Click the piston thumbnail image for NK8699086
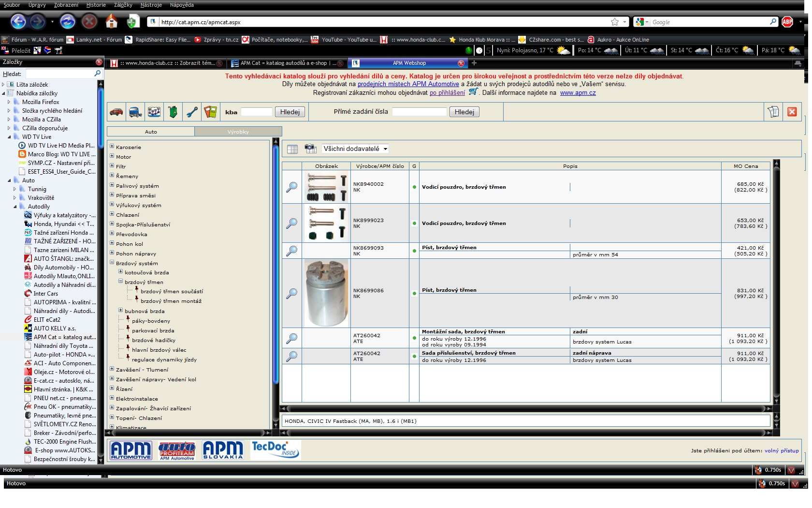812x508 pixels. [x=326, y=293]
